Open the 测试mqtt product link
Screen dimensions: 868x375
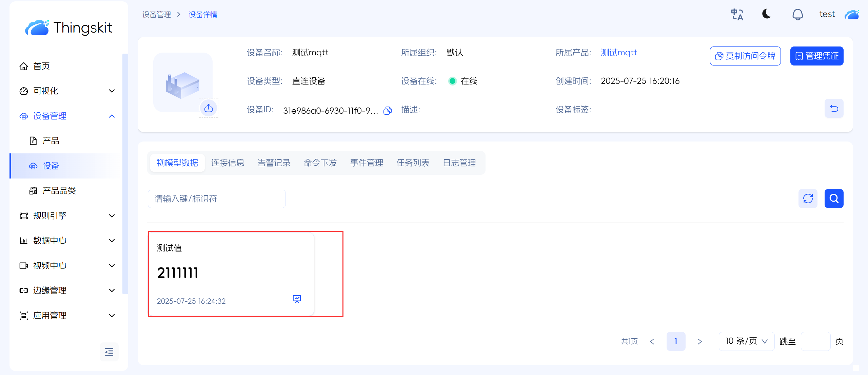[x=619, y=53]
